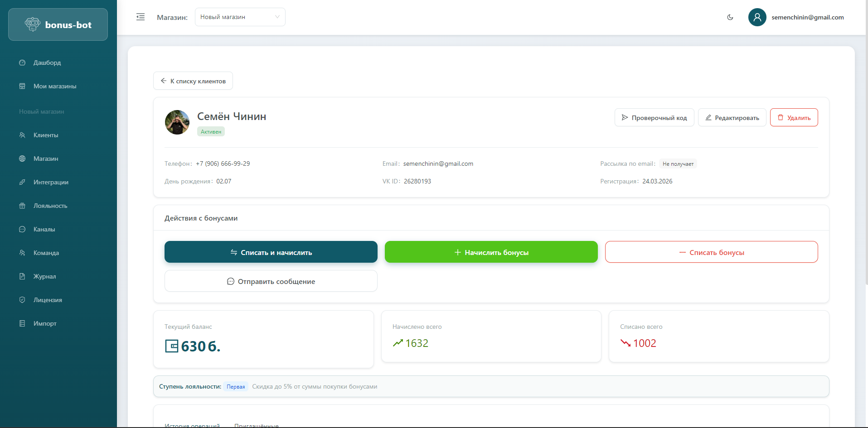Click the page vertical scrollbar
This screenshot has height=428, width=868.
point(866,142)
